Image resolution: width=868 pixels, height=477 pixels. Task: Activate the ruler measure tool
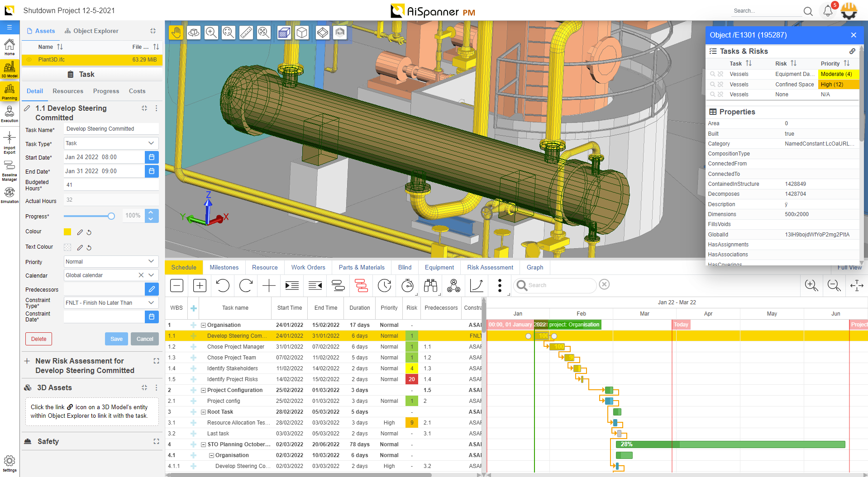[x=246, y=33]
